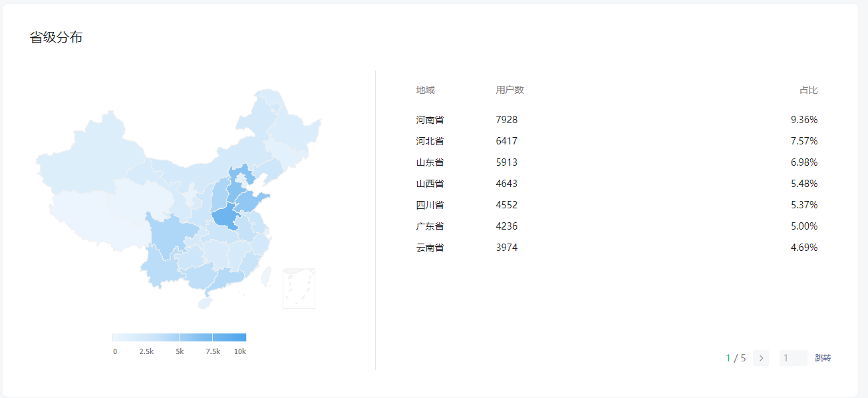Click the 用户数 column header

coord(510,90)
